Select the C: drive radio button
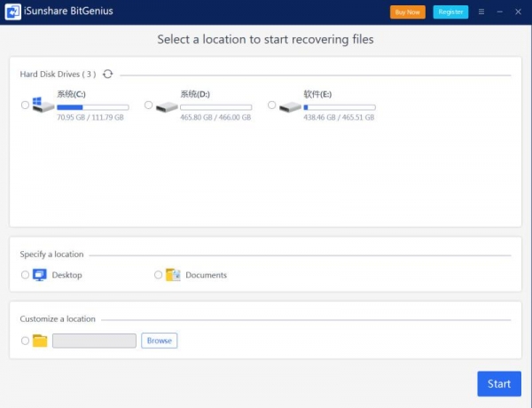 click(x=25, y=105)
